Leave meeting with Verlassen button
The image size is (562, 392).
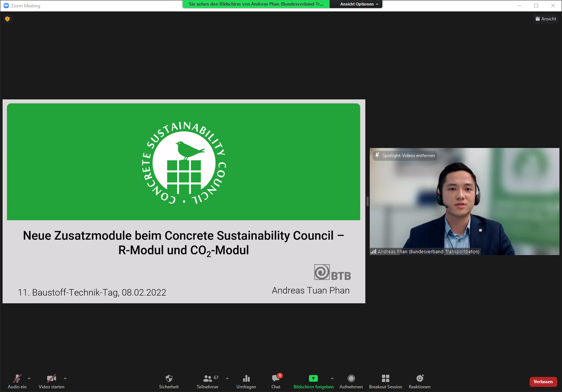pyautogui.click(x=543, y=382)
